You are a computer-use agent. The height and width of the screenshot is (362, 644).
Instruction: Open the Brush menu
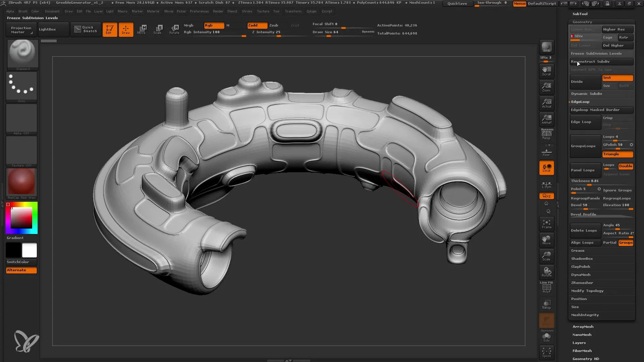coord(23,11)
